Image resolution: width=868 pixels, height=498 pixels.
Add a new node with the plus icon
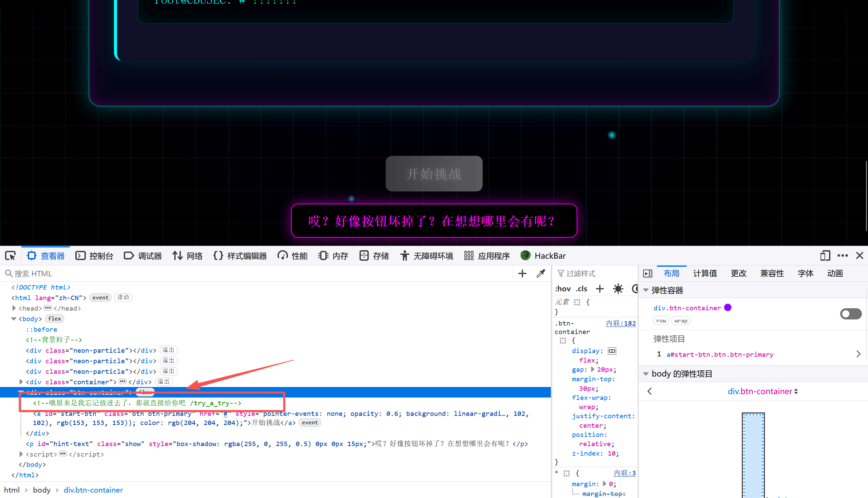[x=522, y=274]
